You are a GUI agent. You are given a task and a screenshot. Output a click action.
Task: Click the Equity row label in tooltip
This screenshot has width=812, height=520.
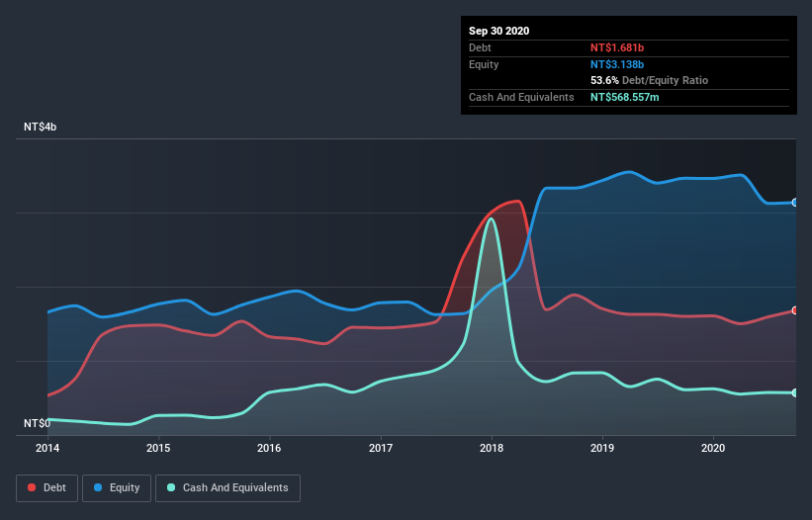[x=484, y=64]
